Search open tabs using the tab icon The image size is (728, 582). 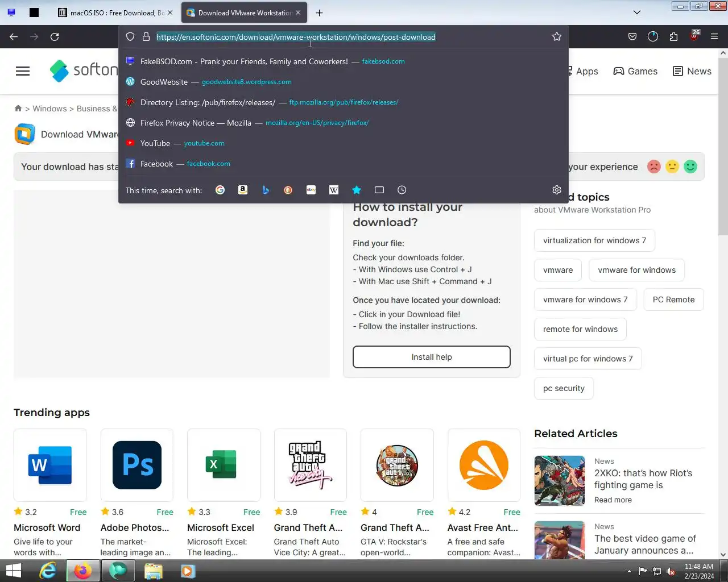379,190
